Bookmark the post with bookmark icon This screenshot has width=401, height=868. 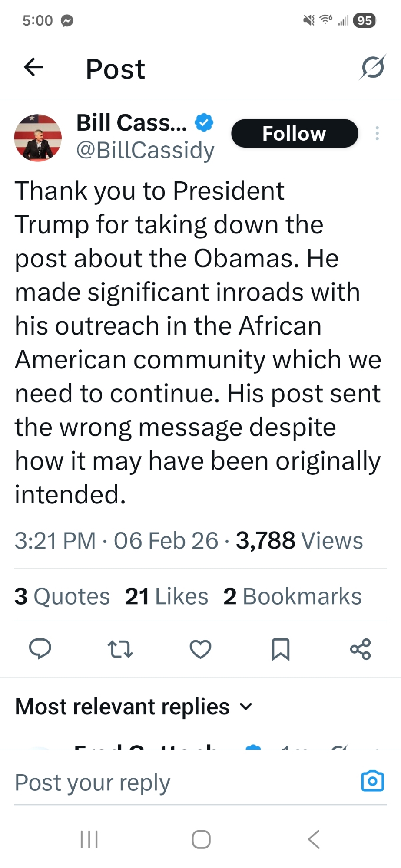tap(280, 649)
